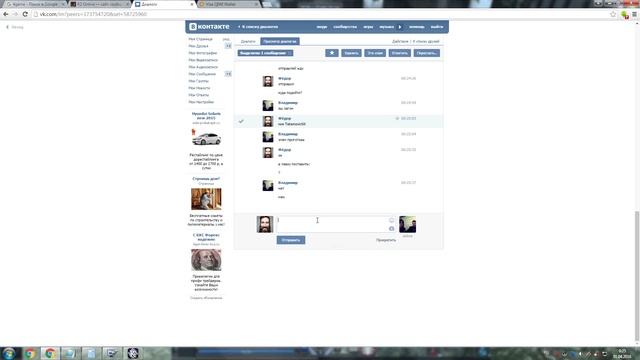The image size is (640, 360).
Task: Mark selected message as important with star
Action: tap(332, 53)
